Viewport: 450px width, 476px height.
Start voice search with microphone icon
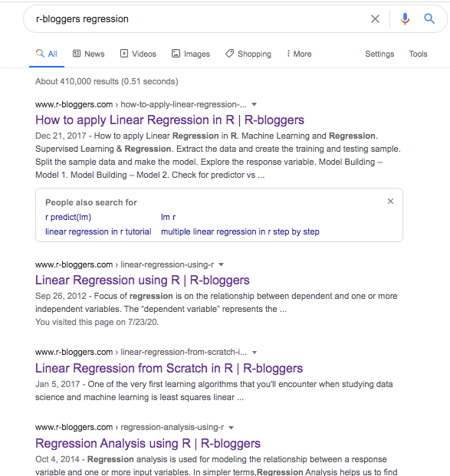405,19
